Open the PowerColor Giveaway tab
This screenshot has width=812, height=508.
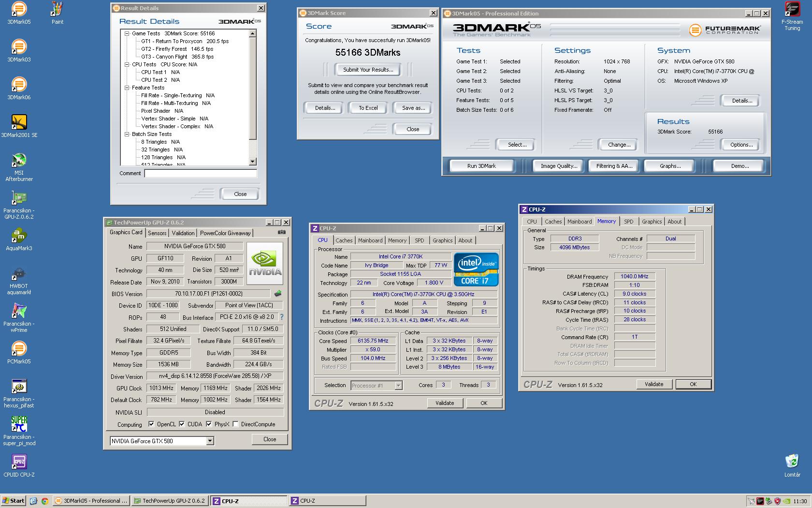pos(225,233)
